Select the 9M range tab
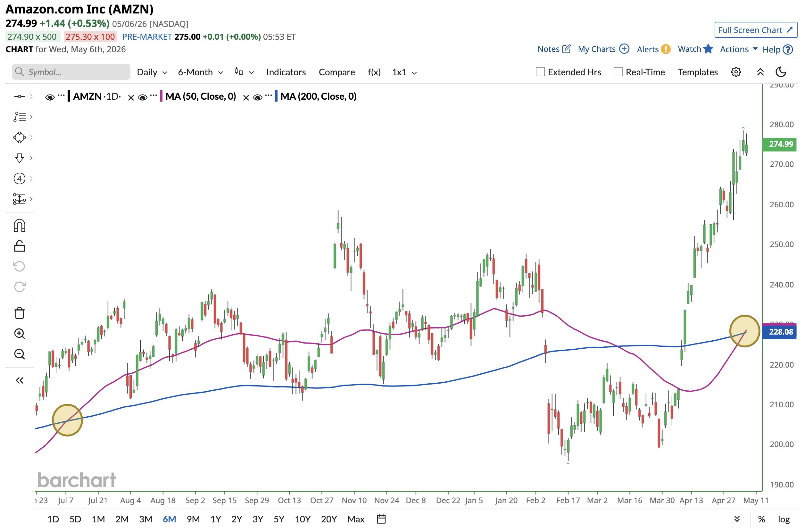This screenshot has width=805, height=532. point(193,519)
